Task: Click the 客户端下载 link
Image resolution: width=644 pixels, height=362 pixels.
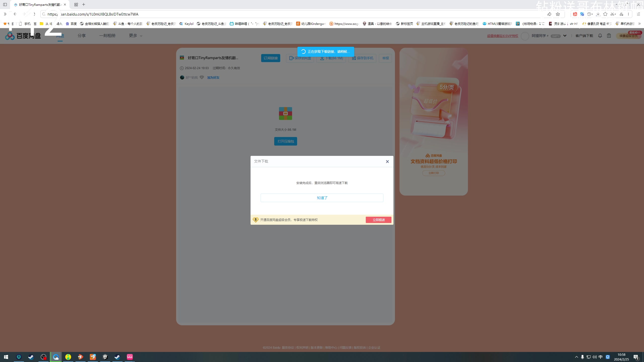Action: pos(584,36)
